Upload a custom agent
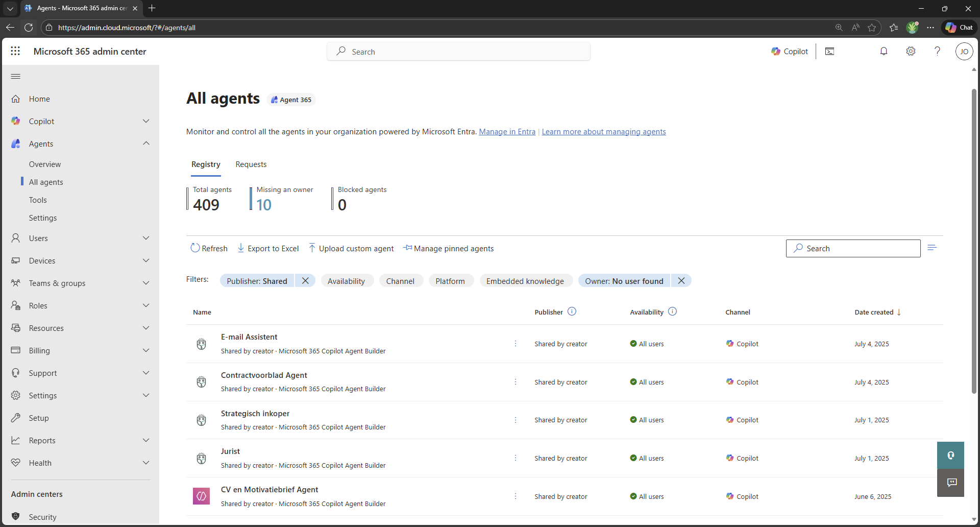 [351, 248]
